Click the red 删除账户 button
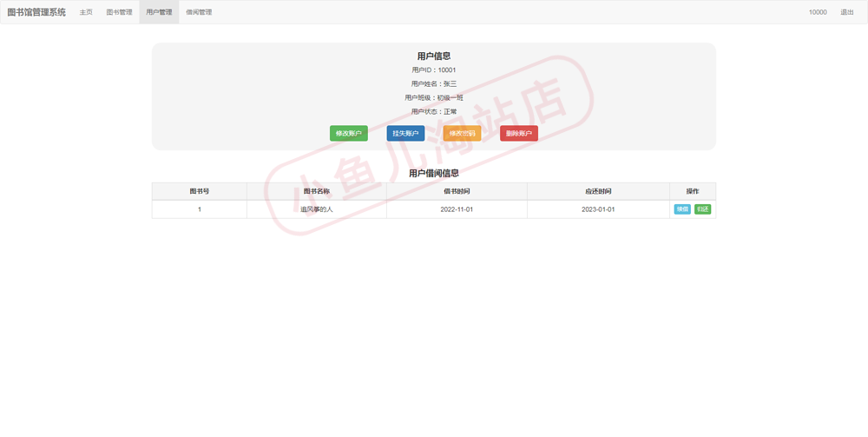This screenshot has height=437, width=868. click(519, 134)
